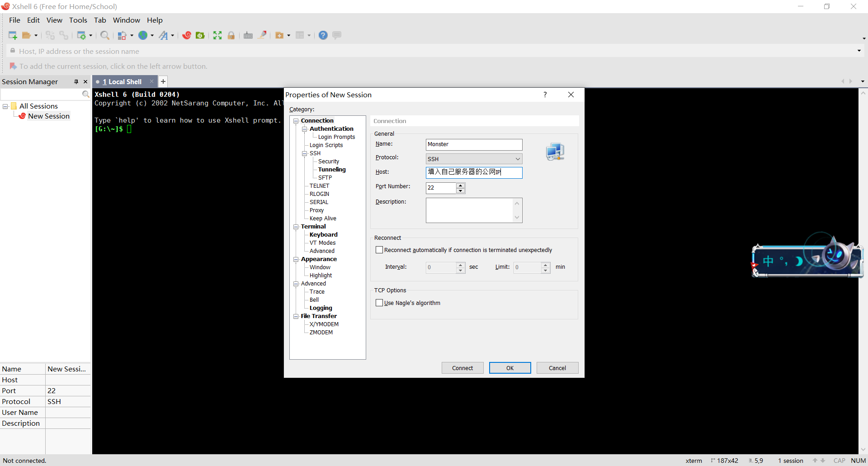Open the Window menu

point(127,20)
